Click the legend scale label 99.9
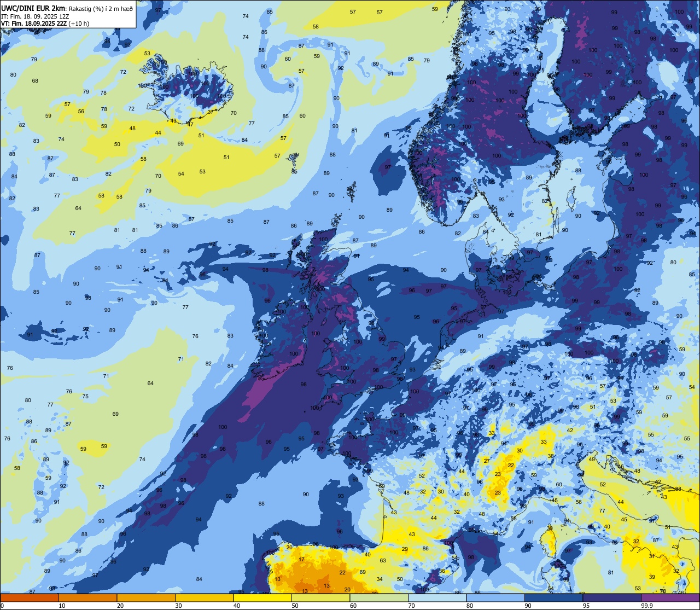 [647, 606]
